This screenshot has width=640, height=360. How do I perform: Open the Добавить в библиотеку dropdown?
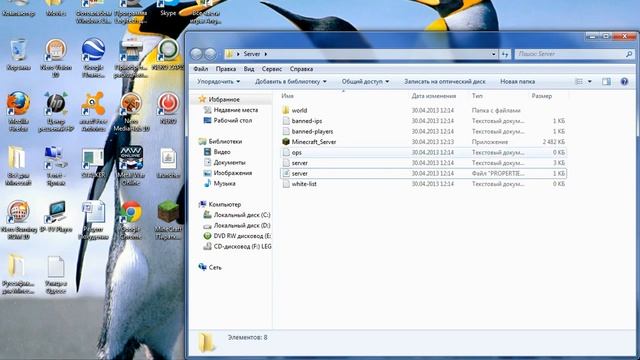click(x=291, y=82)
